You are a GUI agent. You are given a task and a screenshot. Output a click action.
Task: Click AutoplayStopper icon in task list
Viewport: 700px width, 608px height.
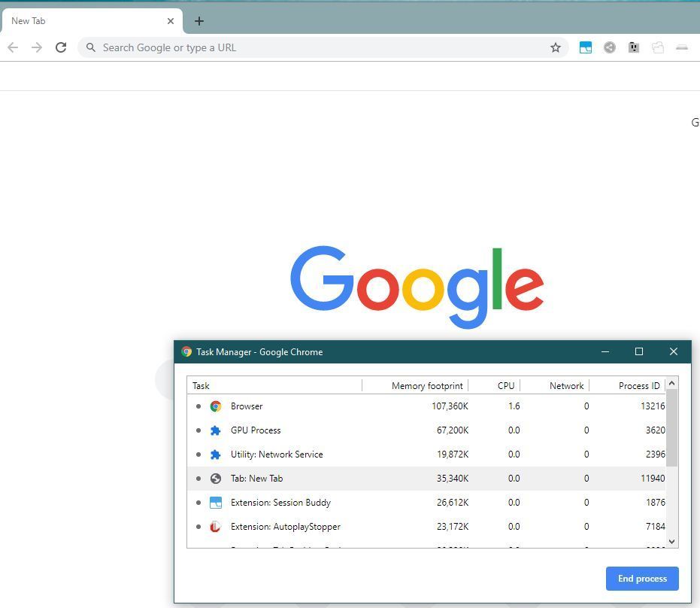click(216, 527)
